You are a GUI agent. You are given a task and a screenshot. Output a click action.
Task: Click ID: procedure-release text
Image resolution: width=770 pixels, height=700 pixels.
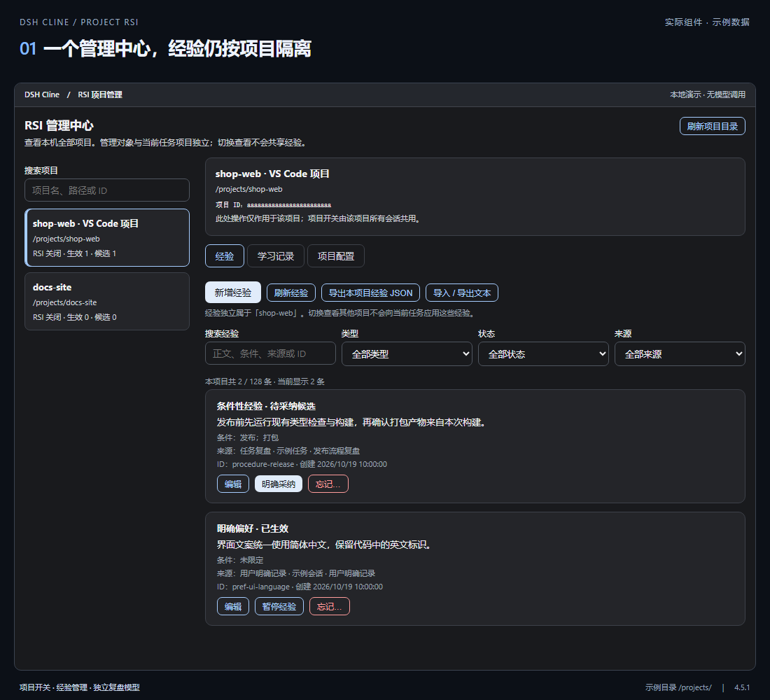coord(255,464)
